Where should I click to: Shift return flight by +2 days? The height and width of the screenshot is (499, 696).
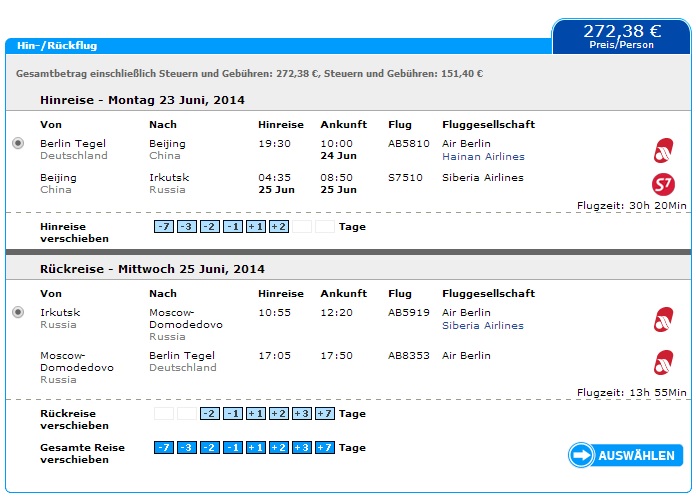tap(279, 414)
